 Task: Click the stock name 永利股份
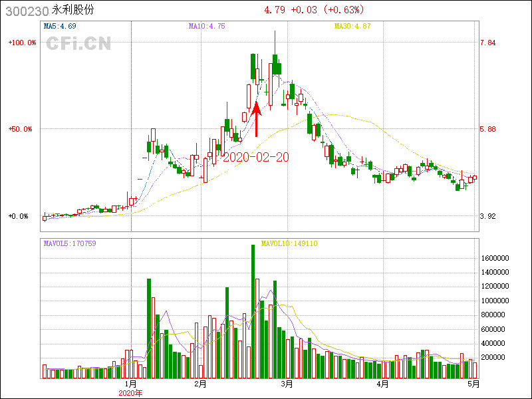(72, 11)
